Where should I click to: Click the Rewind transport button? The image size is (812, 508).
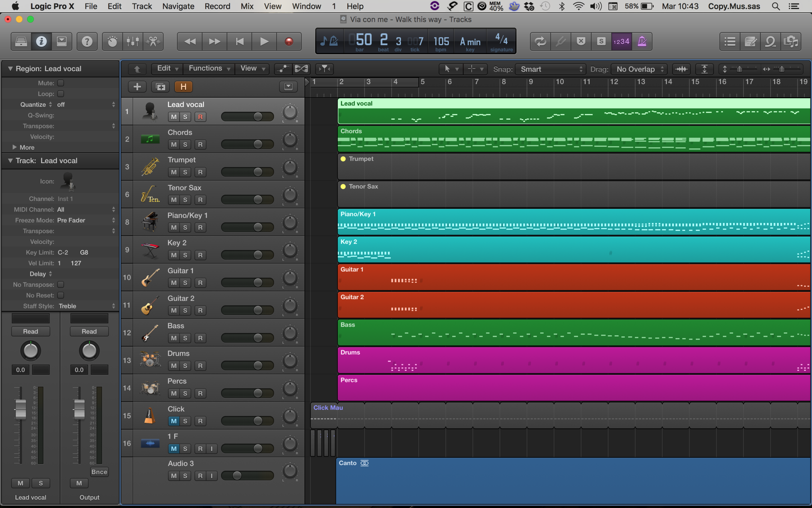(190, 41)
